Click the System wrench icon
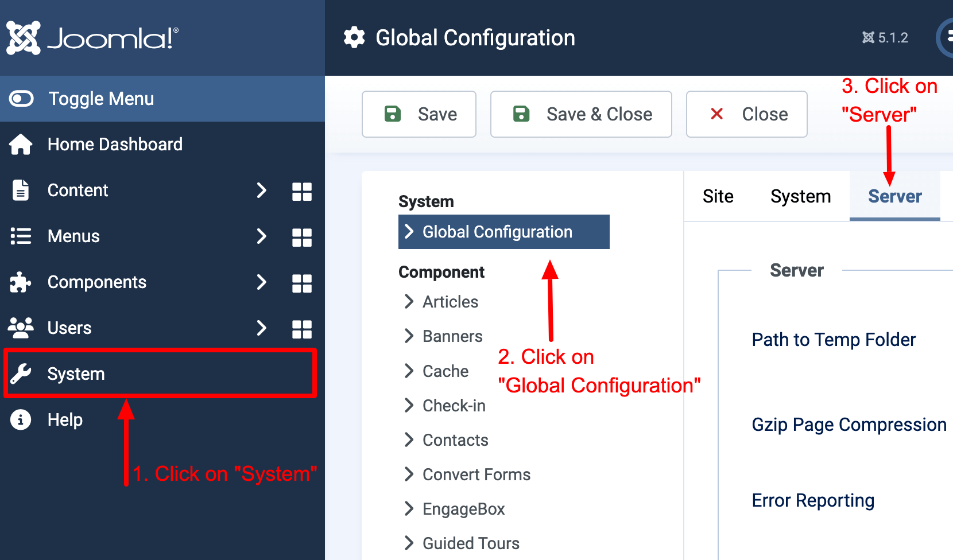Image resolution: width=953 pixels, height=560 pixels. tap(21, 374)
